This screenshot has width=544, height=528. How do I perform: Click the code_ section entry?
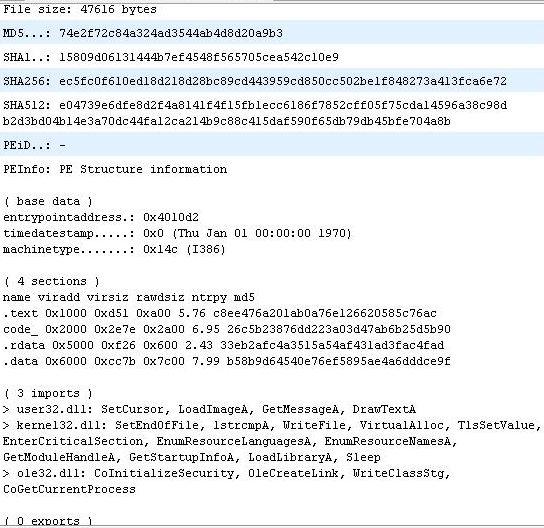[227, 329]
